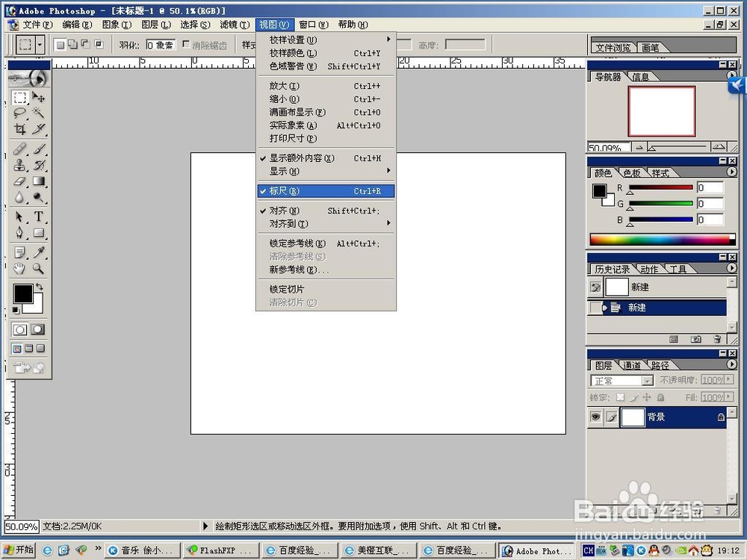Screen dimensions: 747x560
Task: Click the zoom percentage field in status bar
Action: click(22, 526)
